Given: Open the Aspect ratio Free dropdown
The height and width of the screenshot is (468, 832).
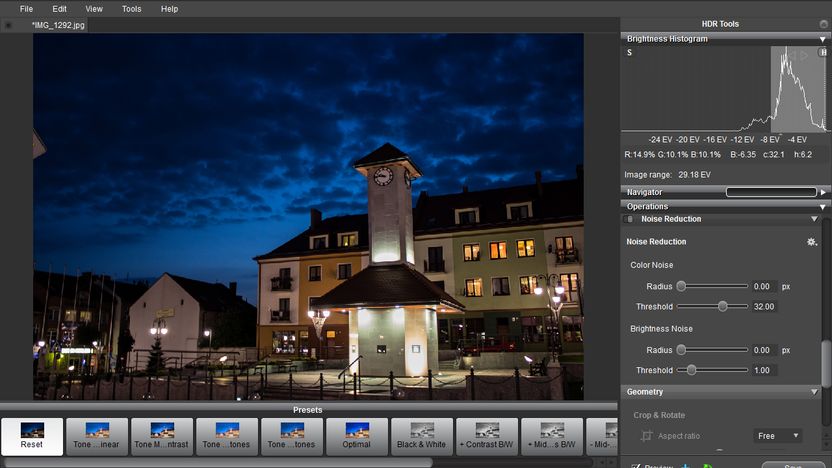Looking at the screenshot, I should click(x=777, y=436).
